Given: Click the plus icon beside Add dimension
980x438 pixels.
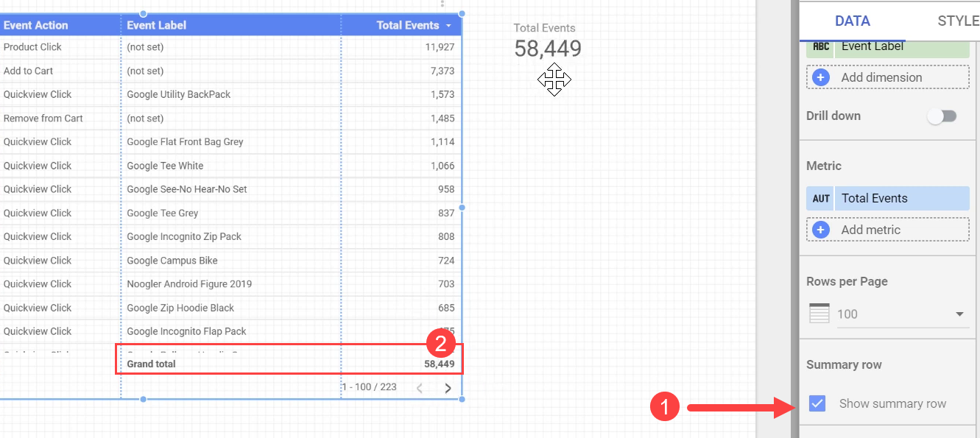Looking at the screenshot, I should 821,77.
